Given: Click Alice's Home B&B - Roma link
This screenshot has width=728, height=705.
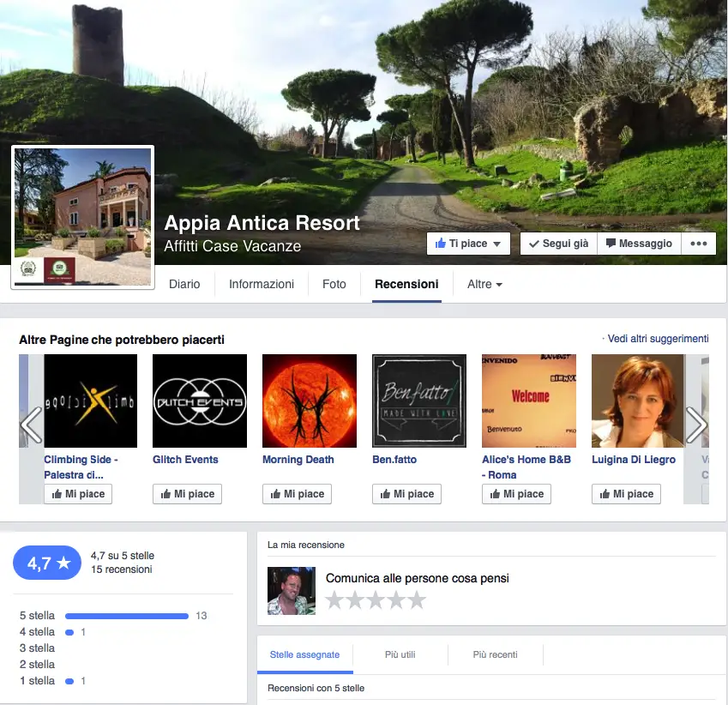Looking at the screenshot, I should point(526,467).
